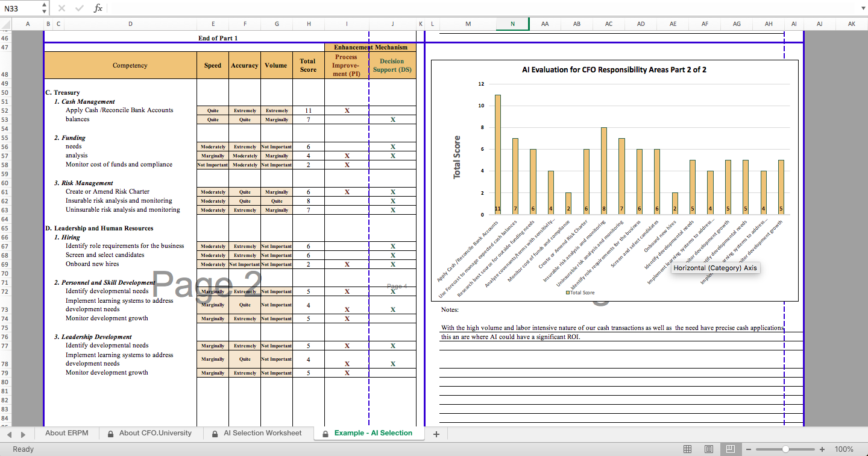Viewport: 868px width, 456px height.
Task: Click the Total Score axis title
Action: point(457,157)
